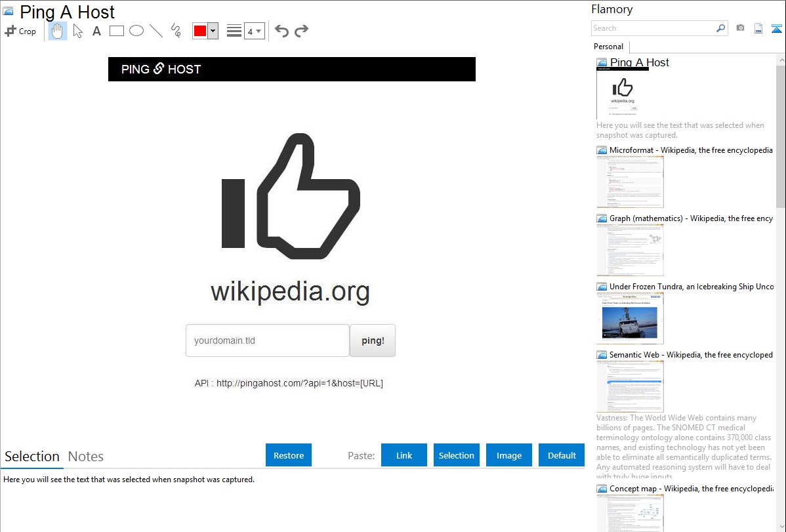
Task: Select the straight Line tool
Action: pos(156,31)
